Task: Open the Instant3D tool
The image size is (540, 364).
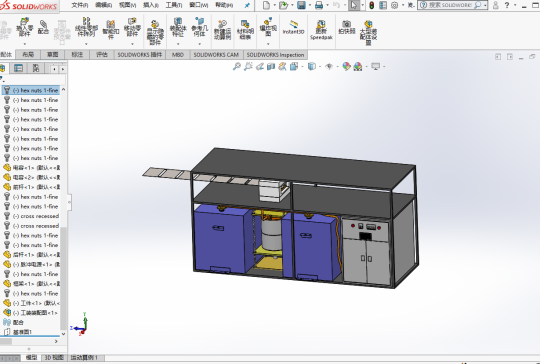Action: coord(293,27)
